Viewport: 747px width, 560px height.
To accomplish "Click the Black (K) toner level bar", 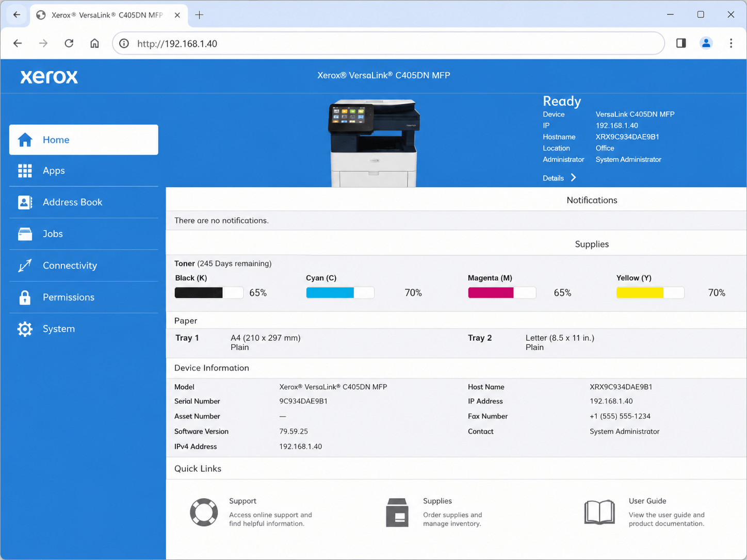I will (x=209, y=293).
